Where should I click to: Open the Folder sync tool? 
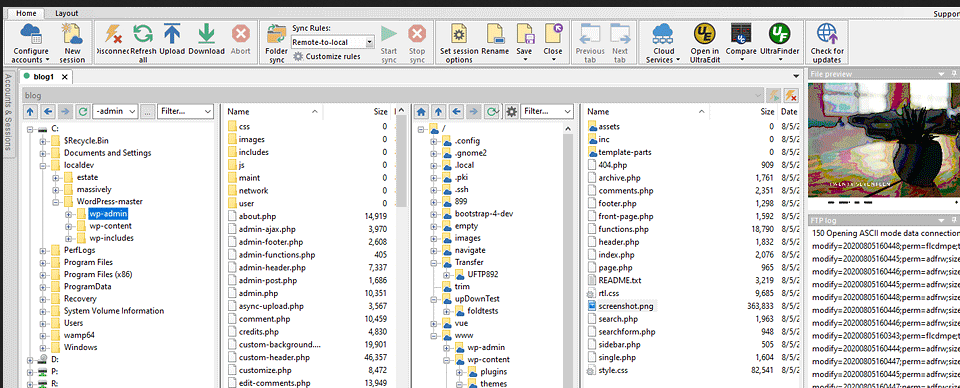[x=277, y=43]
